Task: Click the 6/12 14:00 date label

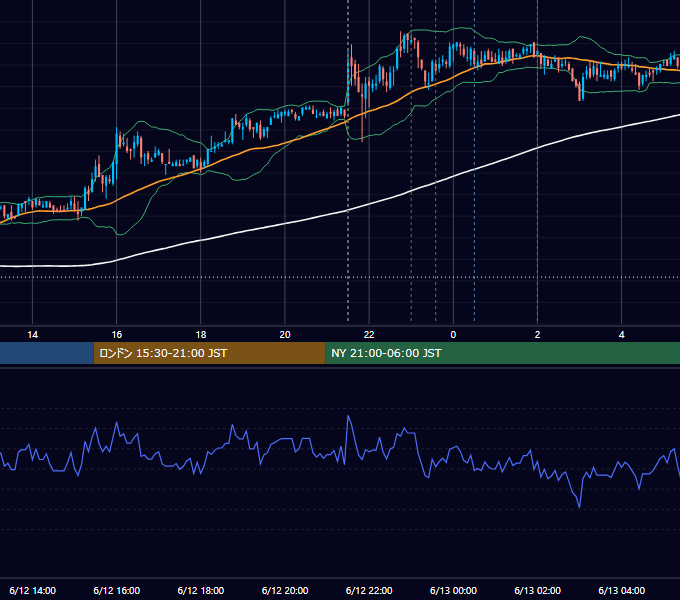Action: [33, 590]
